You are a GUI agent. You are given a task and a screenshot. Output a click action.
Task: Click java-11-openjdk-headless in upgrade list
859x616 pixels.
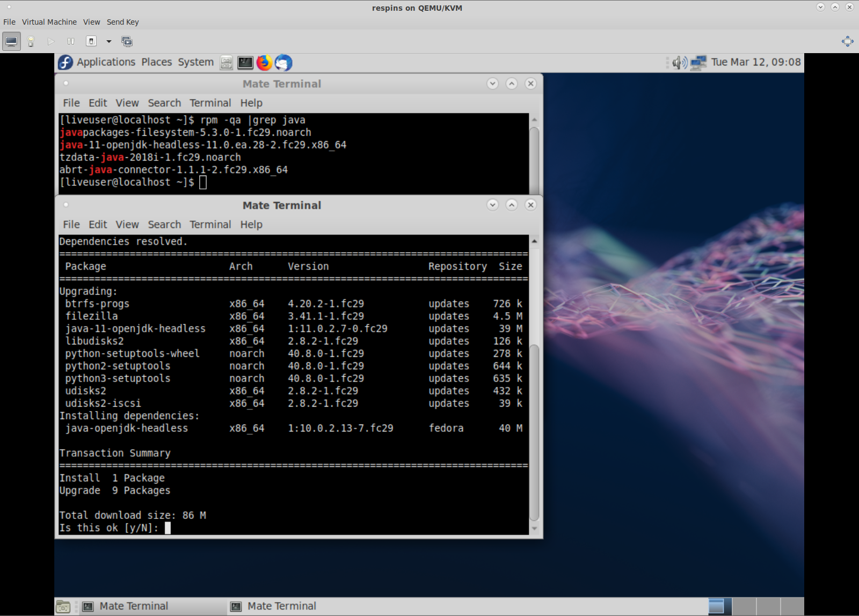135,329
